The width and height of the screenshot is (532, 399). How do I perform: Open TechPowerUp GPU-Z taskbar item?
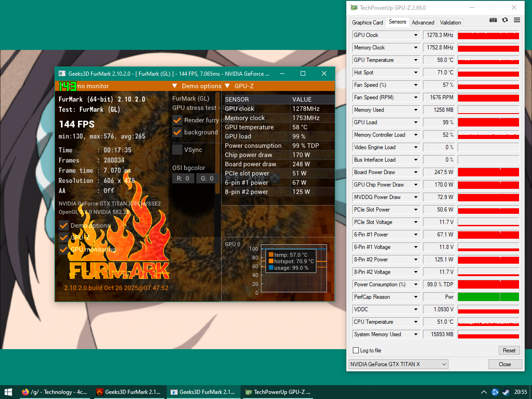point(278,392)
